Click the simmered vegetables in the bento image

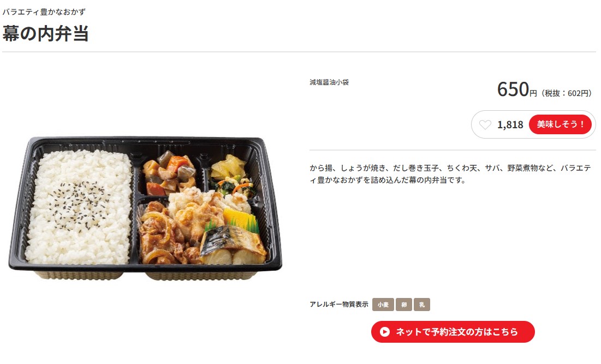click(x=169, y=172)
